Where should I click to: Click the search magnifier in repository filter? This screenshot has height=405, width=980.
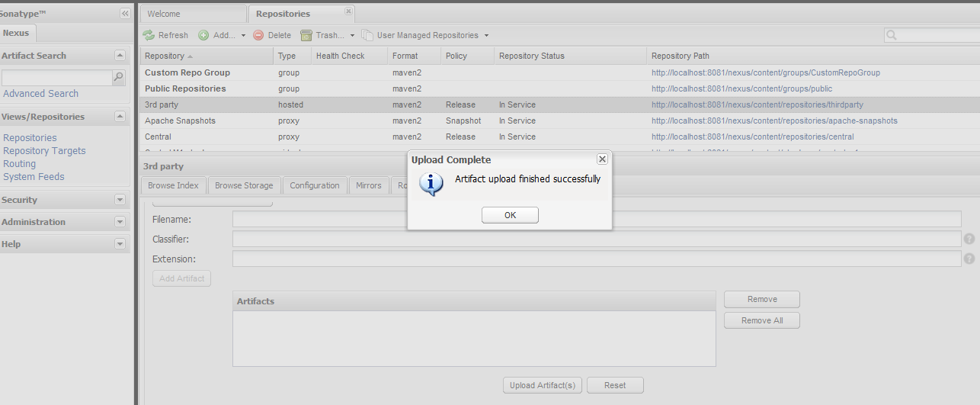pyautogui.click(x=892, y=35)
